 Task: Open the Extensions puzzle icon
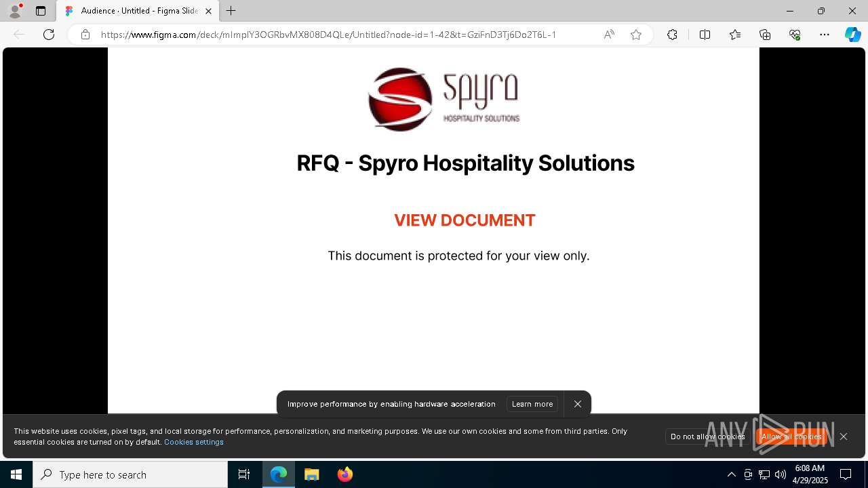[x=672, y=35]
